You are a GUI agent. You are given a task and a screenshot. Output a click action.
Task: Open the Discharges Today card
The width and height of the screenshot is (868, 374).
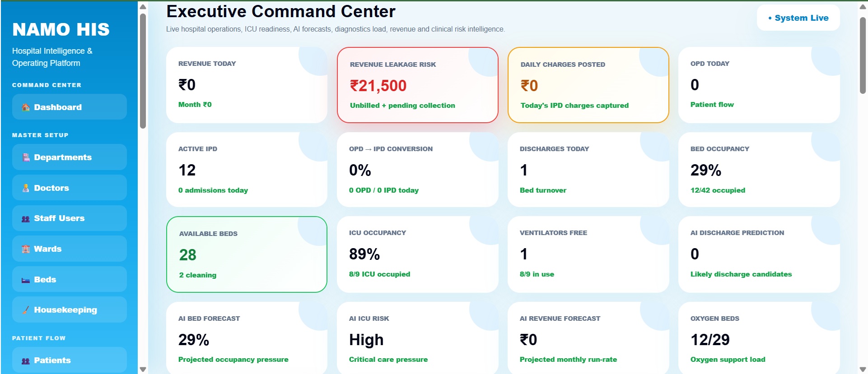(588, 170)
